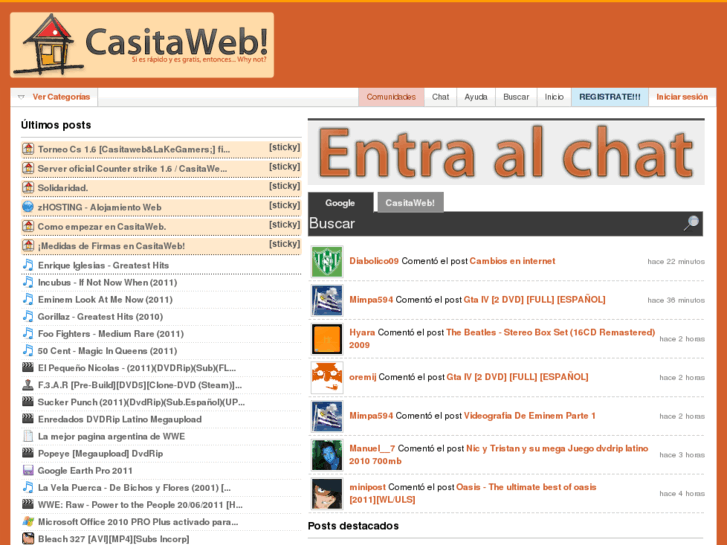Click Hyara's orange square avatar
This screenshot has height=545, width=727.
click(327, 339)
